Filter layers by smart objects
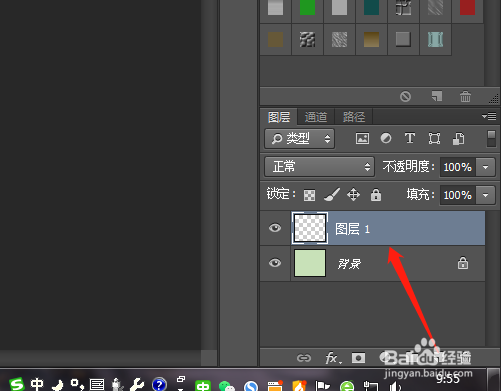Image resolution: width=501 pixels, height=391 pixels. point(459,139)
